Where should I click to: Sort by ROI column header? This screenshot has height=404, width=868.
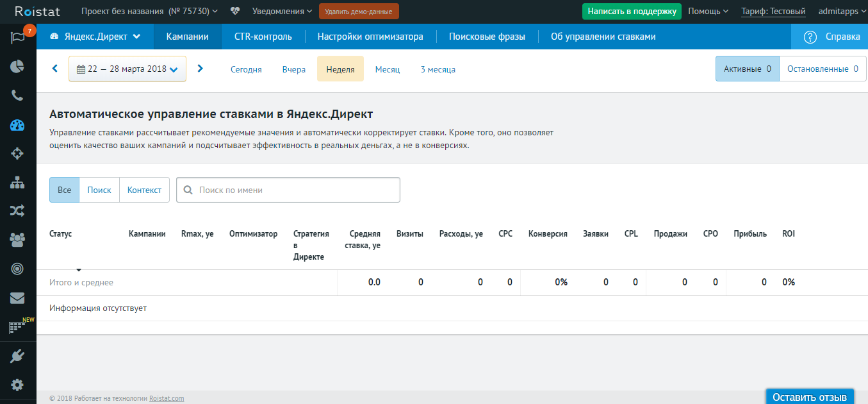[x=789, y=233]
